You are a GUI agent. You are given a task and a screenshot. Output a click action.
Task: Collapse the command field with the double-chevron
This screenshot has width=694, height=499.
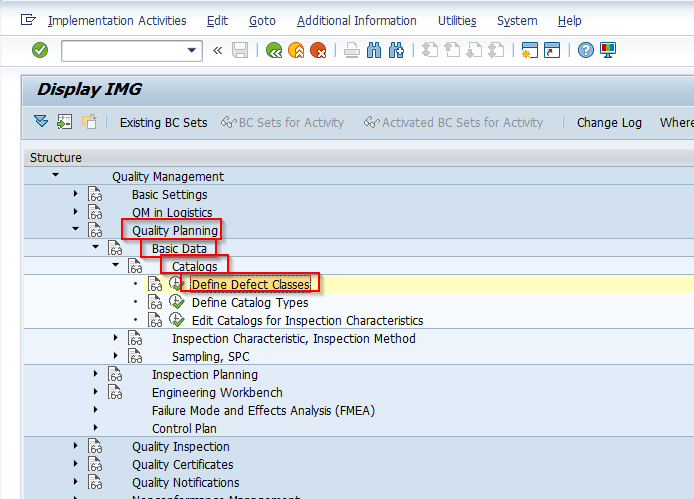click(x=217, y=50)
